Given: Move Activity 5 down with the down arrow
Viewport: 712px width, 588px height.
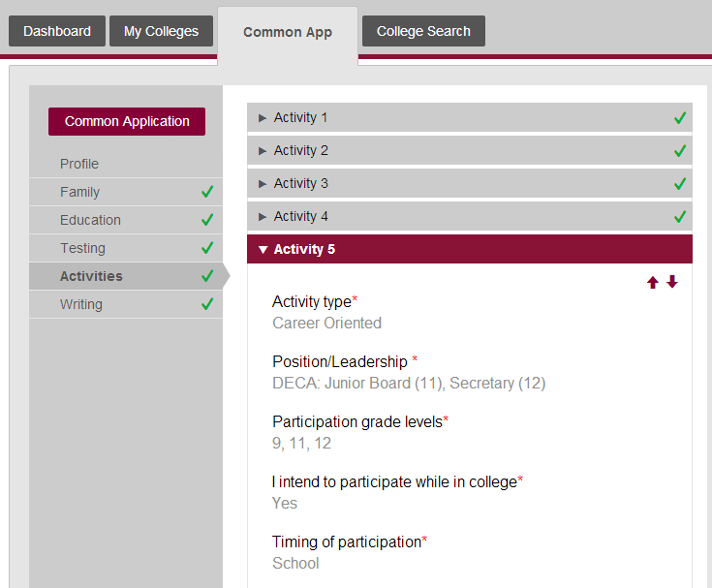Looking at the screenshot, I should coord(672,282).
